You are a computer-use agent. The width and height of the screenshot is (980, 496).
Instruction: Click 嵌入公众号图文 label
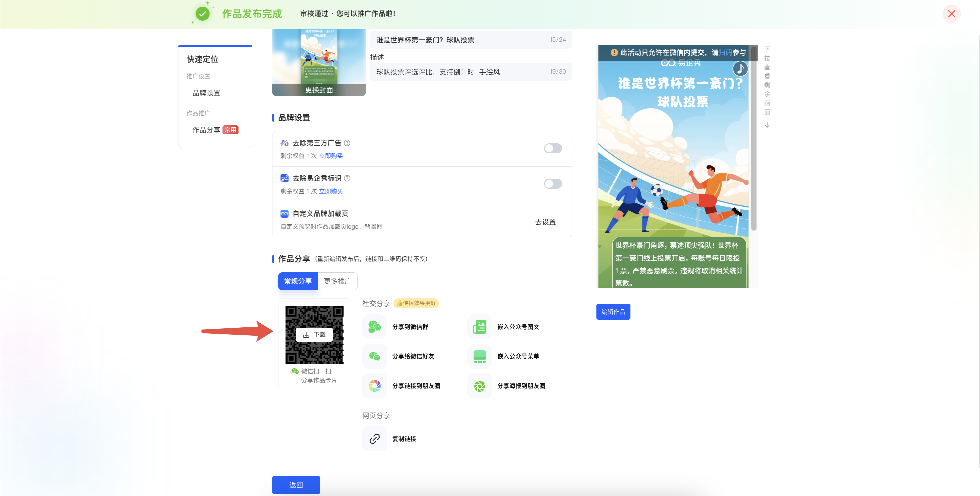pos(518,327)
